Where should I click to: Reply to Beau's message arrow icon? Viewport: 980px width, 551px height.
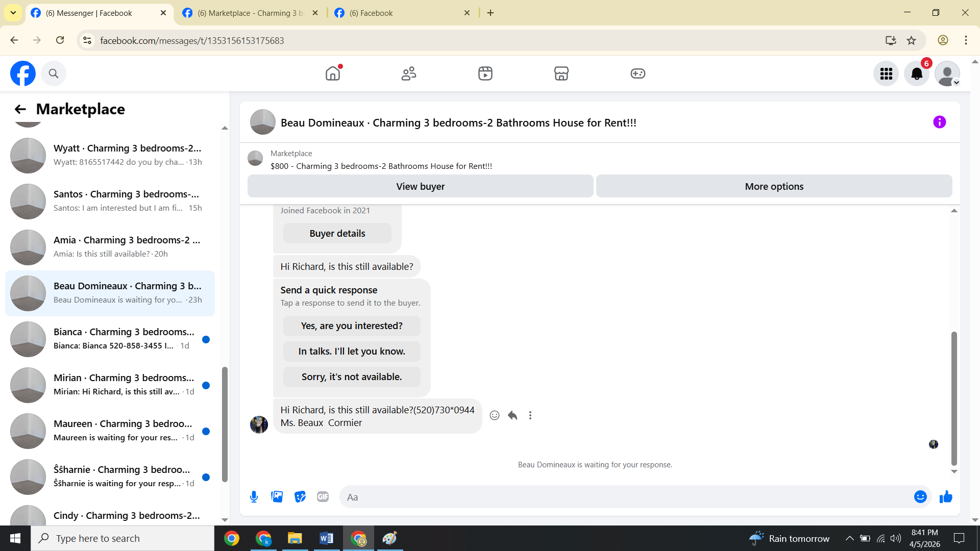[512, 415]
